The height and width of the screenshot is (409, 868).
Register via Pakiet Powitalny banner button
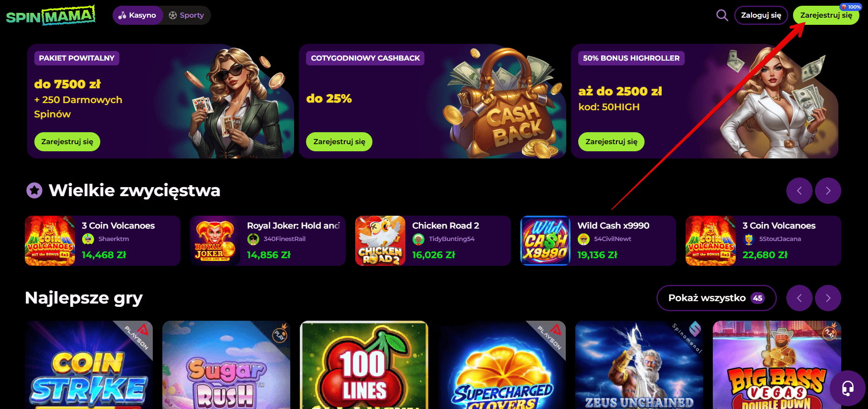(67, 142)
